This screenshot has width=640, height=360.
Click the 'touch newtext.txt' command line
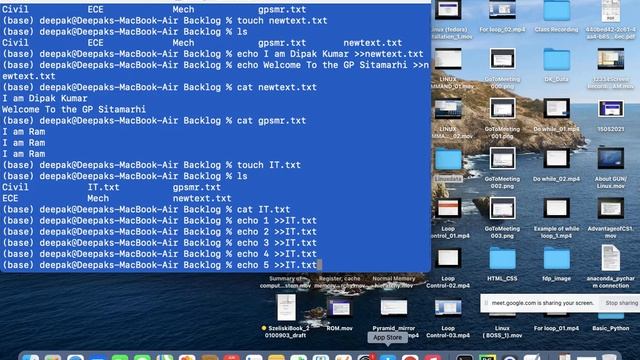[164, 20]
